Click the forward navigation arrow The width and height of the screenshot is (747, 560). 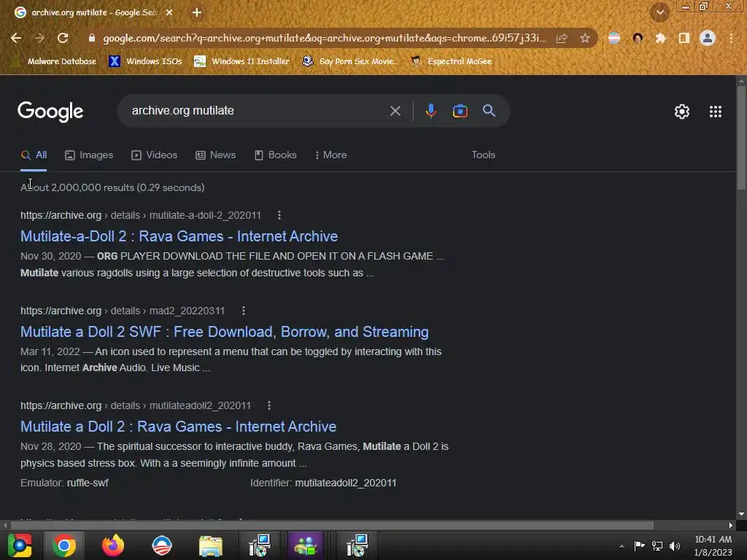39,38
